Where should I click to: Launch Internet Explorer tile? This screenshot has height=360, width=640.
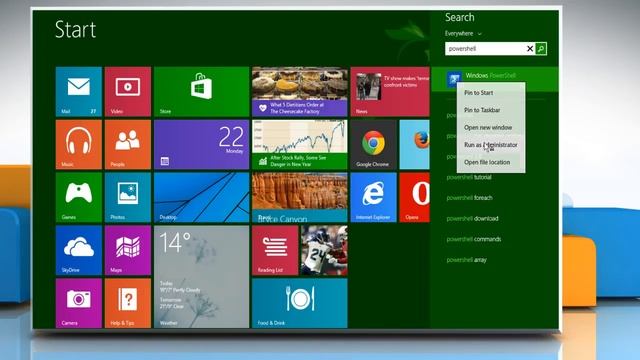[373, 198]
